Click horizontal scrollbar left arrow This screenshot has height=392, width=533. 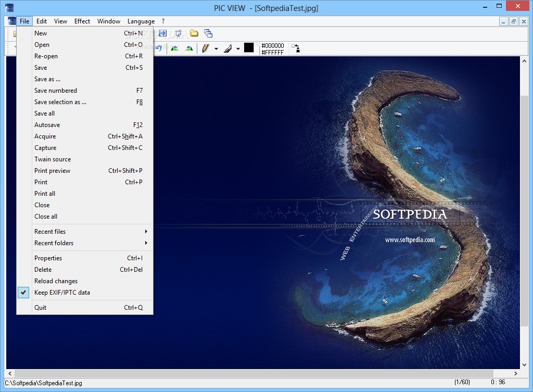10,373
